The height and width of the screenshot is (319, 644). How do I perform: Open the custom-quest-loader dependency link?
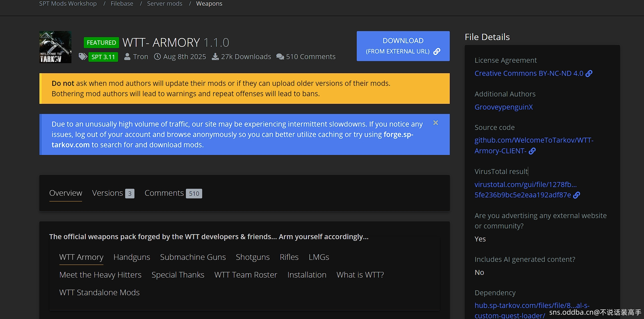pyautogui.click(x=532, y=311)
